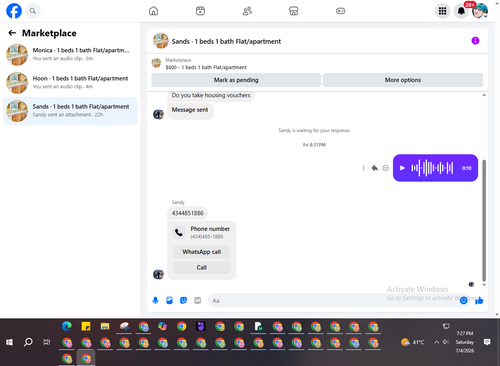Click Mark as pending button
Viewport: 500px width, 366px height.
click(x=236, y=80)
